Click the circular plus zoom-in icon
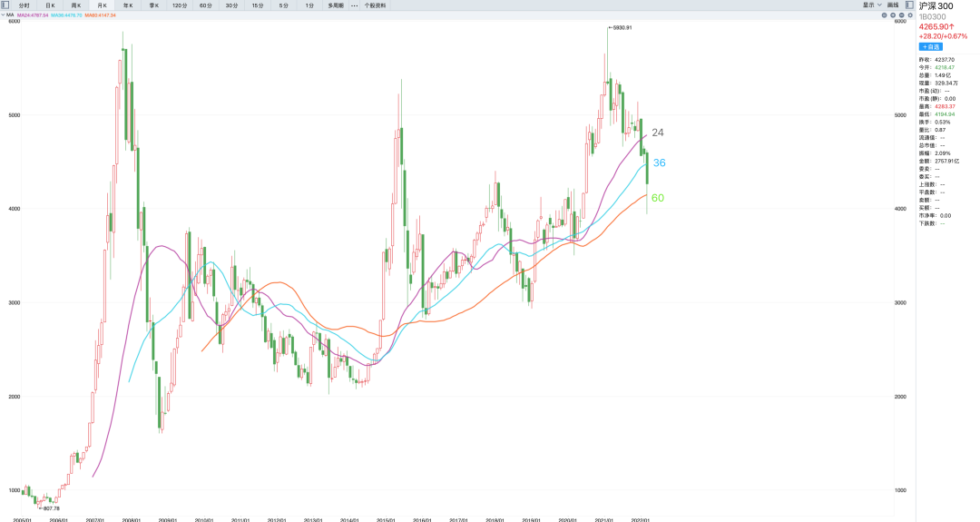This screenshot has width=980, height=522. click(x=891, y=15)
